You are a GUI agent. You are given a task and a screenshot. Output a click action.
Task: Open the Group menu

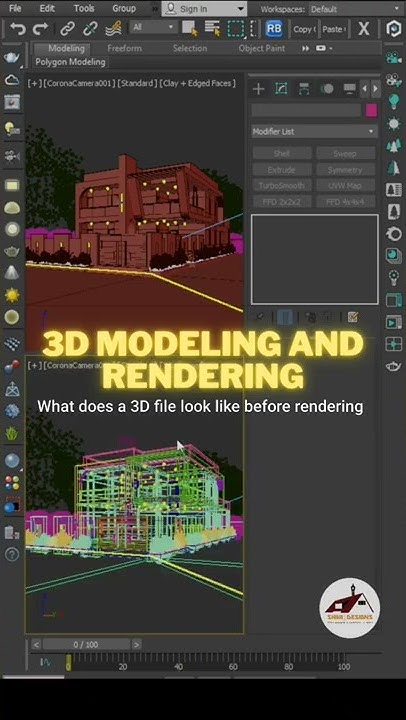pyautogui.click(x=124, y=8)
